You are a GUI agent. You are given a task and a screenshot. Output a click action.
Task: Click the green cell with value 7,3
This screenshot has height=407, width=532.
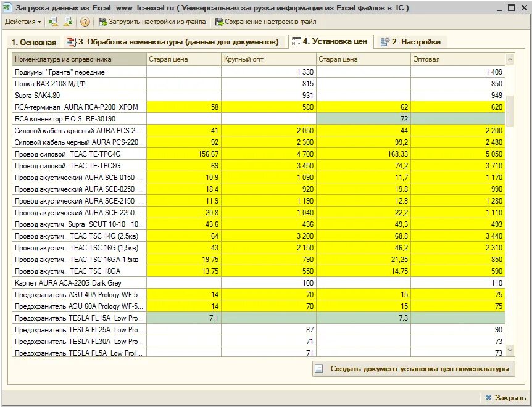[364, 318]
